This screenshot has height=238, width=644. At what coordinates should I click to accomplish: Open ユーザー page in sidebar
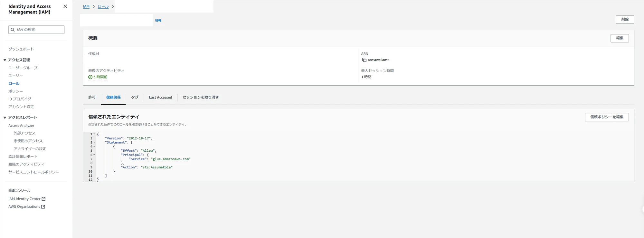pyautogui.click(x=15, y=76)
